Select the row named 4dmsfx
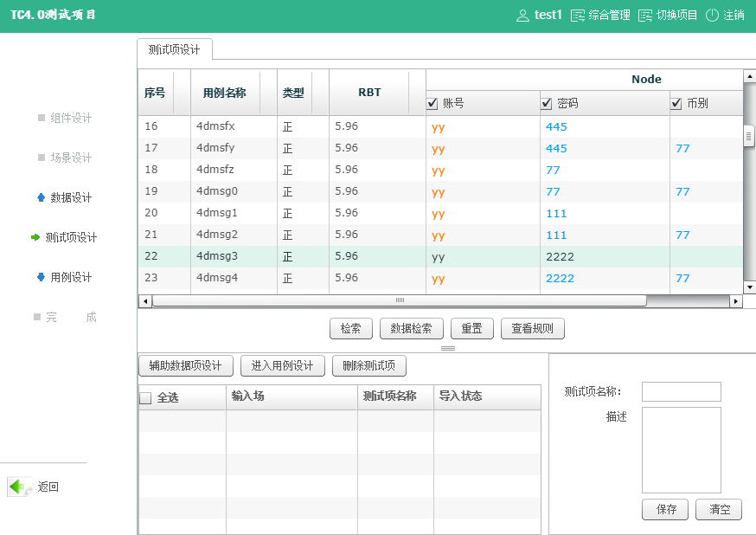 point(440,127)
